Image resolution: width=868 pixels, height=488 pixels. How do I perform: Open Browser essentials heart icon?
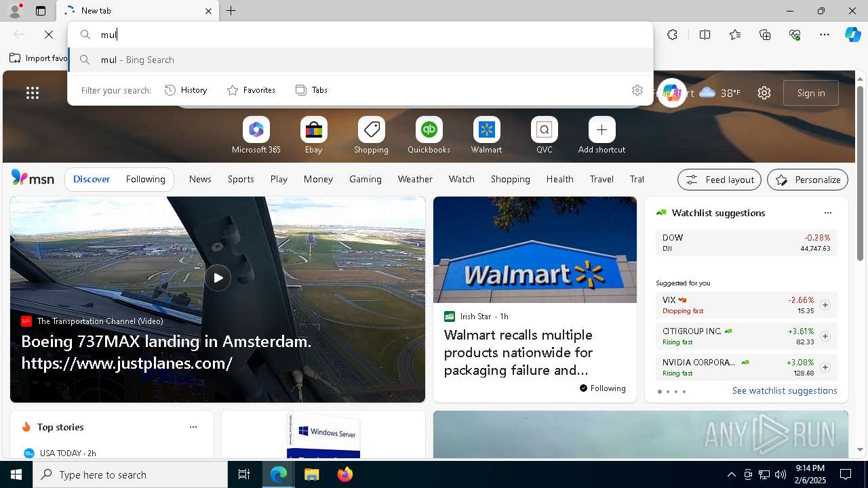795,35
